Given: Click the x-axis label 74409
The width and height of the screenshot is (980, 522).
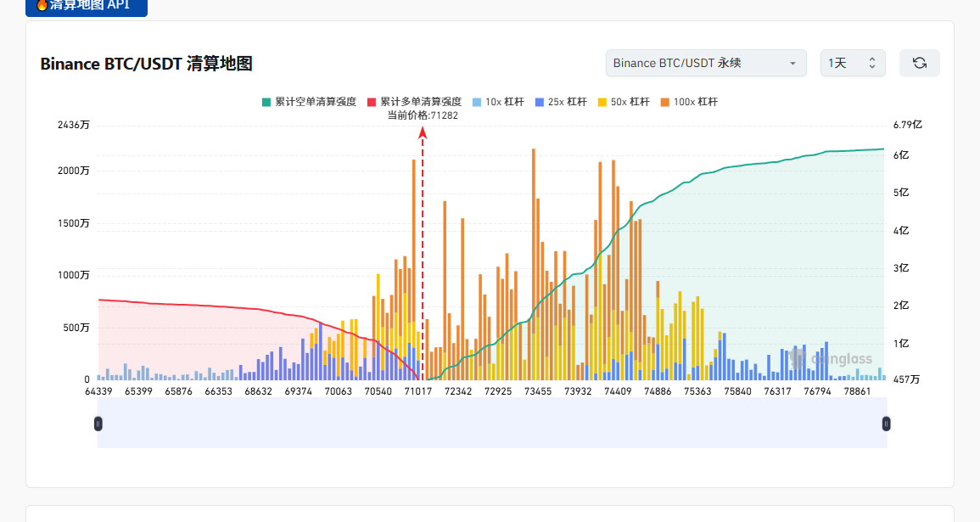Looking at the screenshot, I should tap(618, 391).
